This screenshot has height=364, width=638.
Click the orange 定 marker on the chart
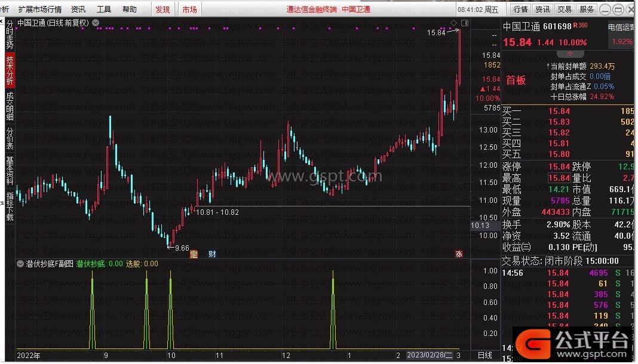[x=194, y=254]
